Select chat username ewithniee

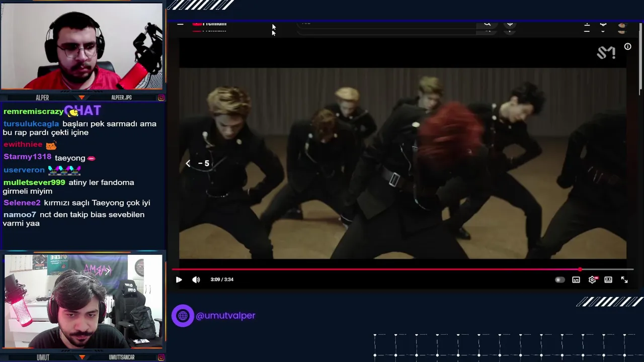pyautogui.click(x=23, y=144)
